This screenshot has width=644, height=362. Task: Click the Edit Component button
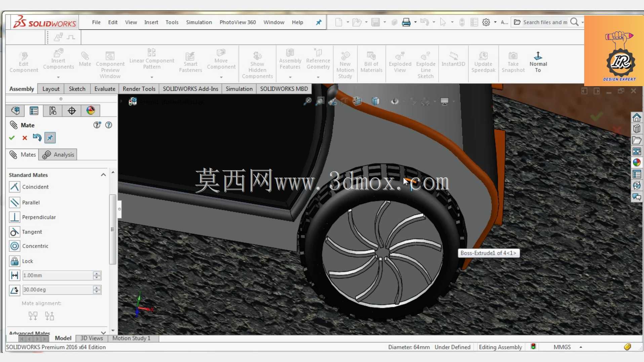pos(24,62)
